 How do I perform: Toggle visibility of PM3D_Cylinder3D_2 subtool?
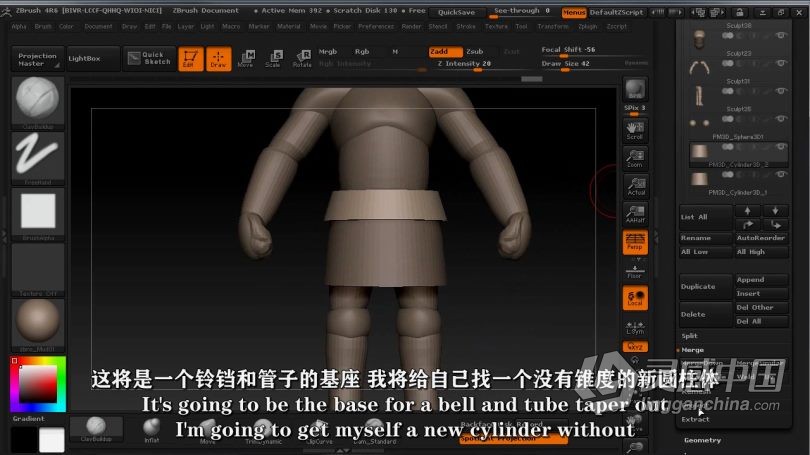781,147
